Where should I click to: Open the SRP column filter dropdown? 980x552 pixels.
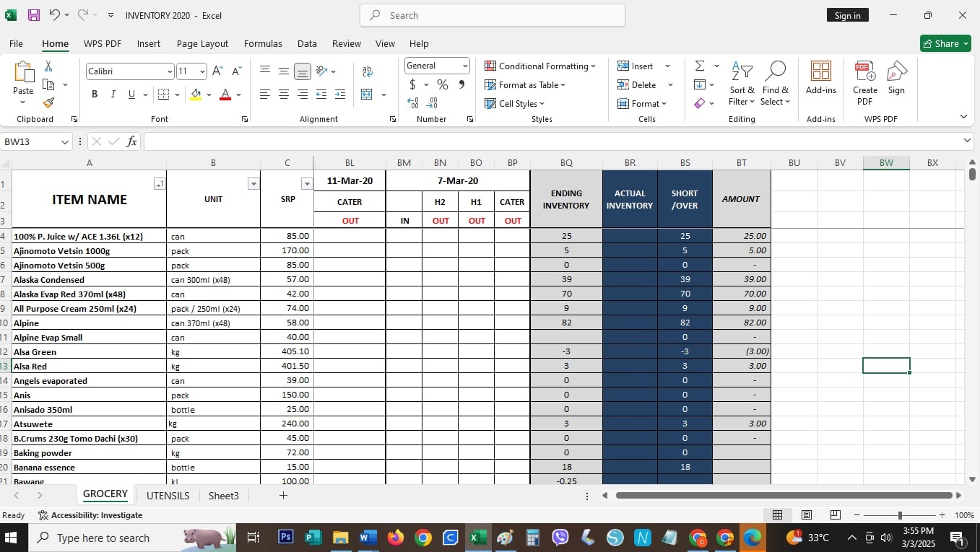306,184
